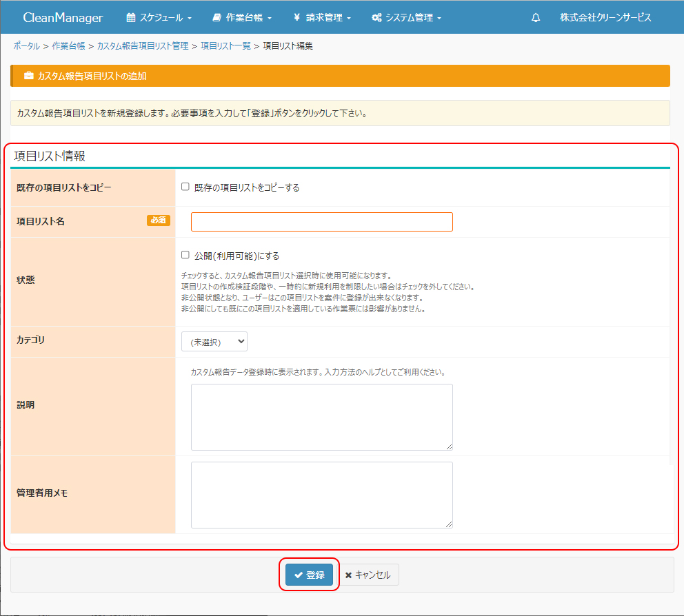Open the カテゴリ dropdown
Screen dimensions: 684x616
[x=214, y=341]
